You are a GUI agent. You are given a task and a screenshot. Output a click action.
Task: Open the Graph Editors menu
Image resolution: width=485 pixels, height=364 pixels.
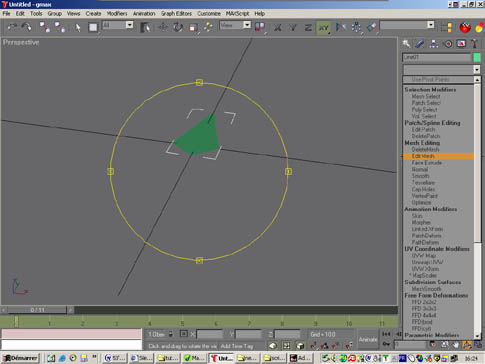pyautogui.click(x=176, y=14)
